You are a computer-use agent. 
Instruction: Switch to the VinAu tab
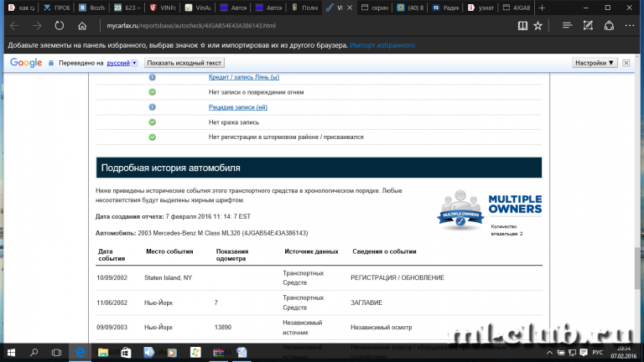click(x=199, y=8)
